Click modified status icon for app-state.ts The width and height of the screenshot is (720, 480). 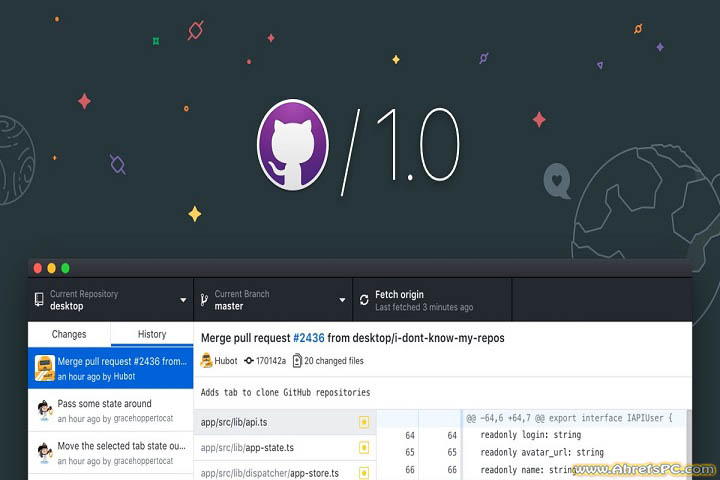coord(364,447)
